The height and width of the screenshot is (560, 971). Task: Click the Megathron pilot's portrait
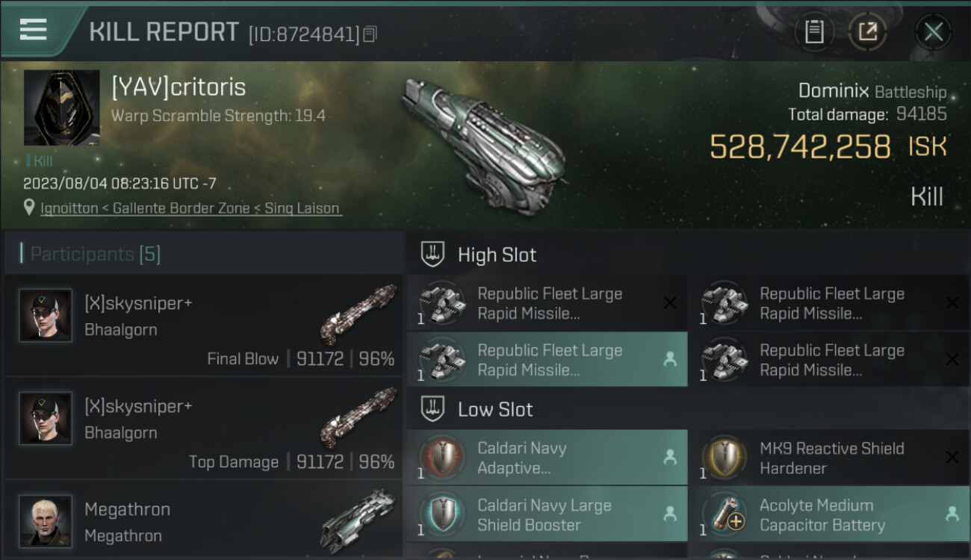(46, 520)
